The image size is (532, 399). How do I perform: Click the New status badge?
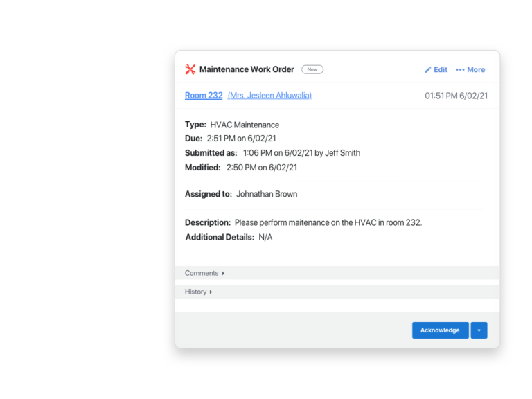(312, 69)
